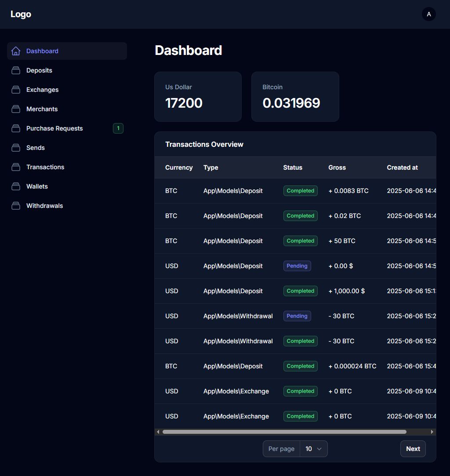Open the Per page dropdown
The width and height of the screenshot is (450, 476).
(x=313, y=449)
